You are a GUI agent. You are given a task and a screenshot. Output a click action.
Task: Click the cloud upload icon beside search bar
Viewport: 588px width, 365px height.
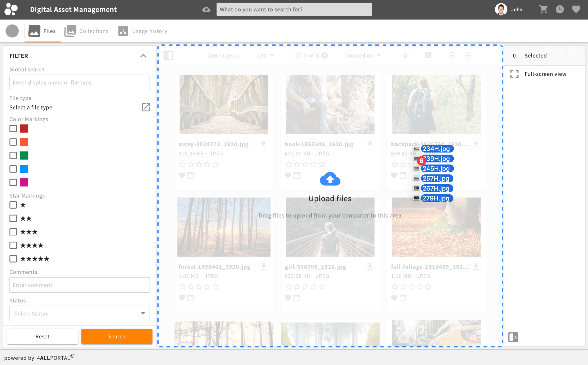coord(206,9)
